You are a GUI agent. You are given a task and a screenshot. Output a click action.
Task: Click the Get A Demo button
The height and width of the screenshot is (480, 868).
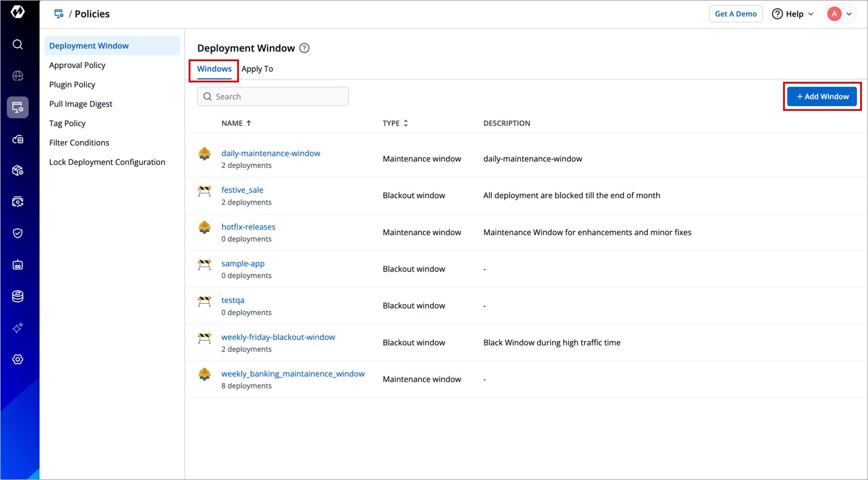click(x=735, y=14)
